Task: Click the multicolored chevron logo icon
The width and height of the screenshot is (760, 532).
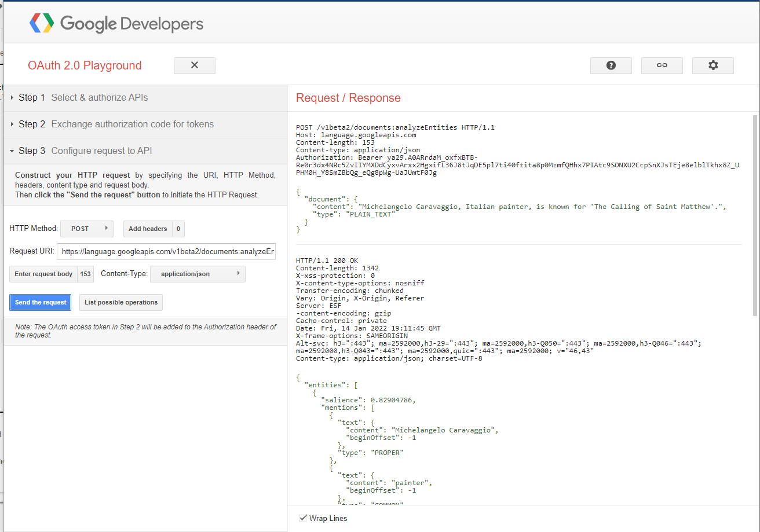Action: (41, 24)
